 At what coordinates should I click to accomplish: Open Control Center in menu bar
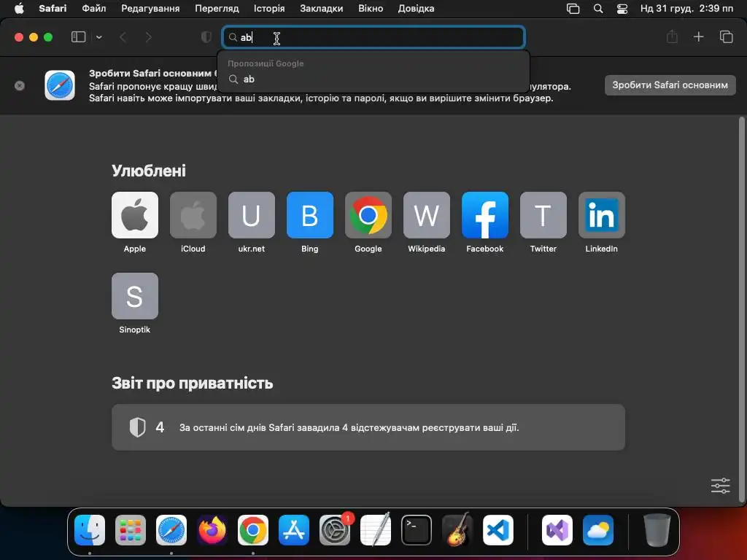click(x=622, y=9)
